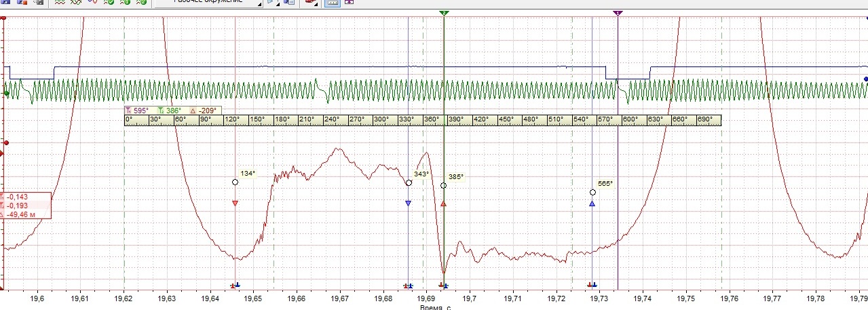Click the purple cursor 1 handle at top

(618, 13)
